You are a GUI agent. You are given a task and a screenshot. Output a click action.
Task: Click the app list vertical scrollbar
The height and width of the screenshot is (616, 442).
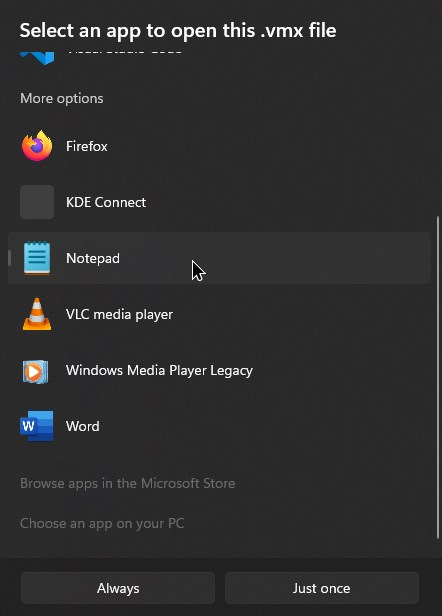click(438, 377)
